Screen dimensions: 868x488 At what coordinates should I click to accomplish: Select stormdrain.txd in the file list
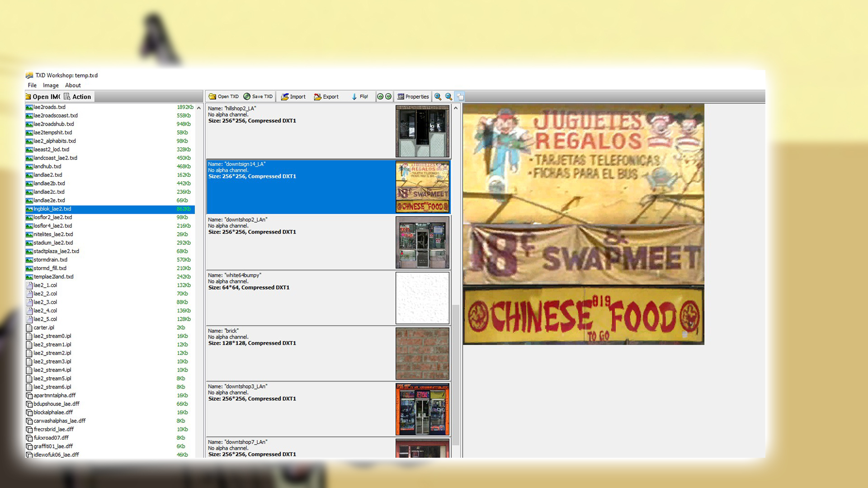click(x=50, y=260)
